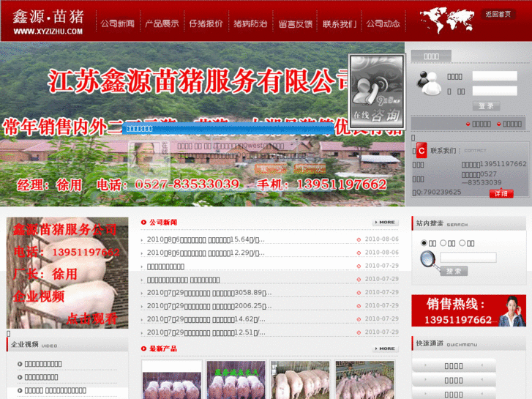Click the blue popup title bar
This screenshot has height=399, width=532.
pos(228,129)
